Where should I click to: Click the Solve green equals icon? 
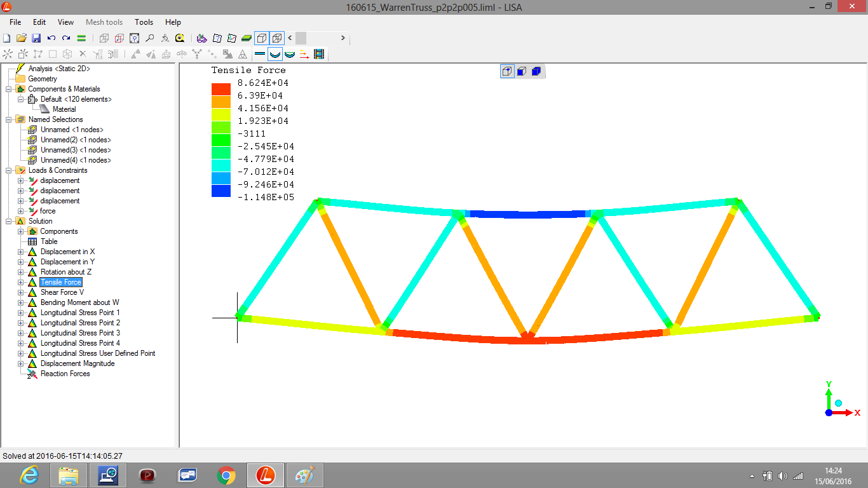[x=81, y=38]
